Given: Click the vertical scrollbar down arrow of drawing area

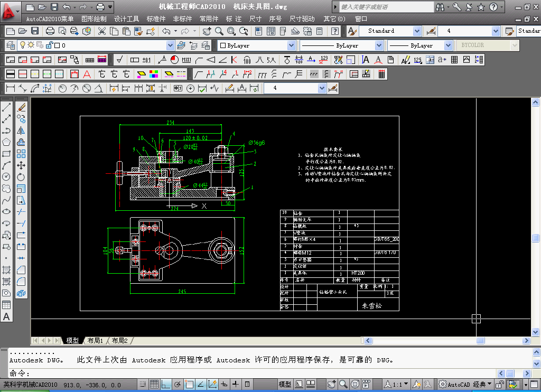Looking at the screenshot, I should [x=536, y=332].
